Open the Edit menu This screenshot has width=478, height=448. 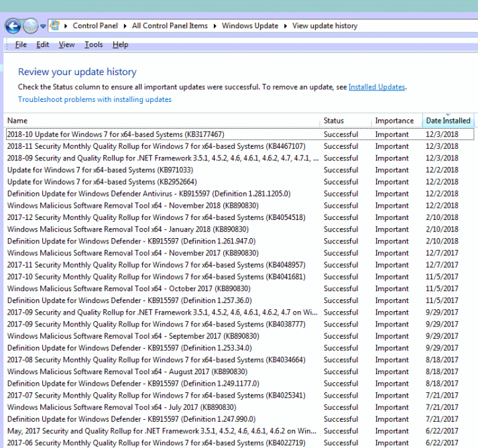[x=43, y=44]
